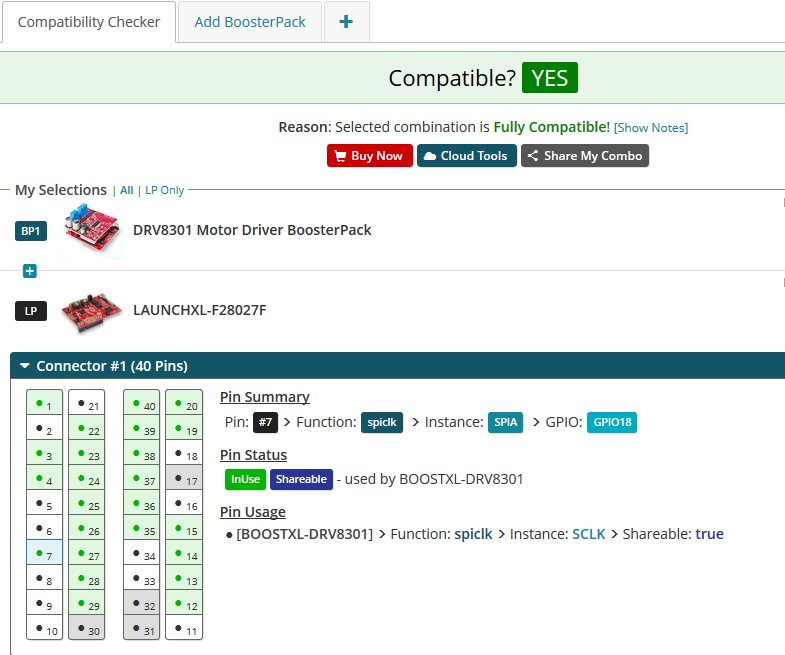This screenshot has height=655, width=785.
Task: Select pin 30 on the connector
Action: click(87, 627)
